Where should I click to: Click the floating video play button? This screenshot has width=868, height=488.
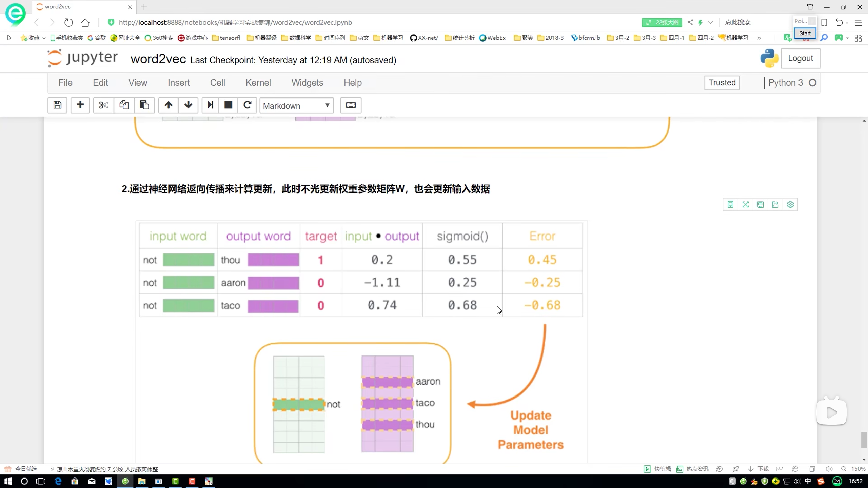(x=831, y=412)
